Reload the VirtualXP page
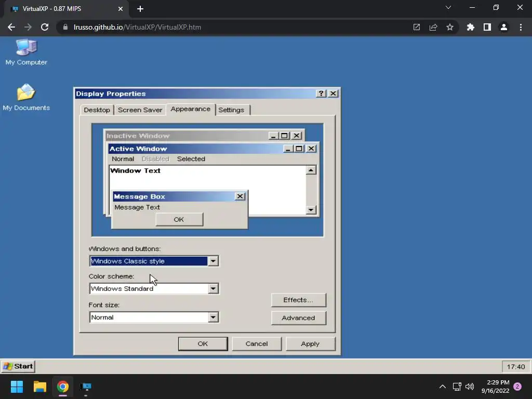This screenshot has height=399, width=532. (45, 27)
